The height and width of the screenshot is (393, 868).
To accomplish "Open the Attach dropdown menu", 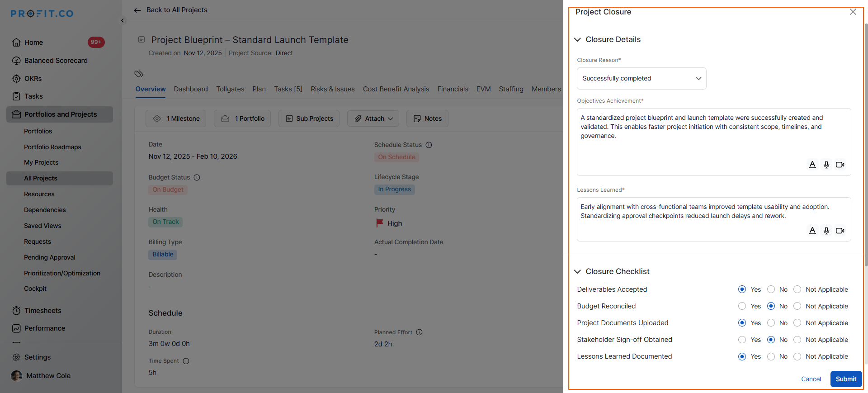I will tap(373, 118).
